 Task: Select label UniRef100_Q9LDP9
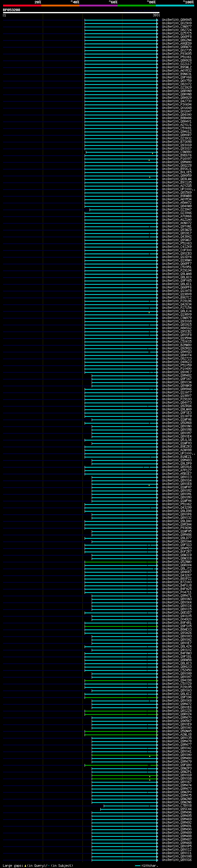[177, 463]
